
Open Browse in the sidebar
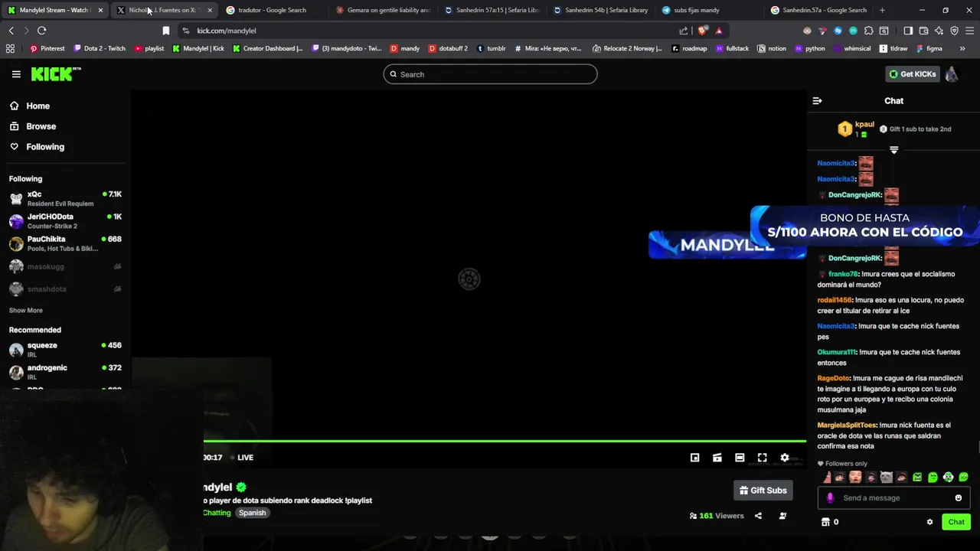click(33, 126)
